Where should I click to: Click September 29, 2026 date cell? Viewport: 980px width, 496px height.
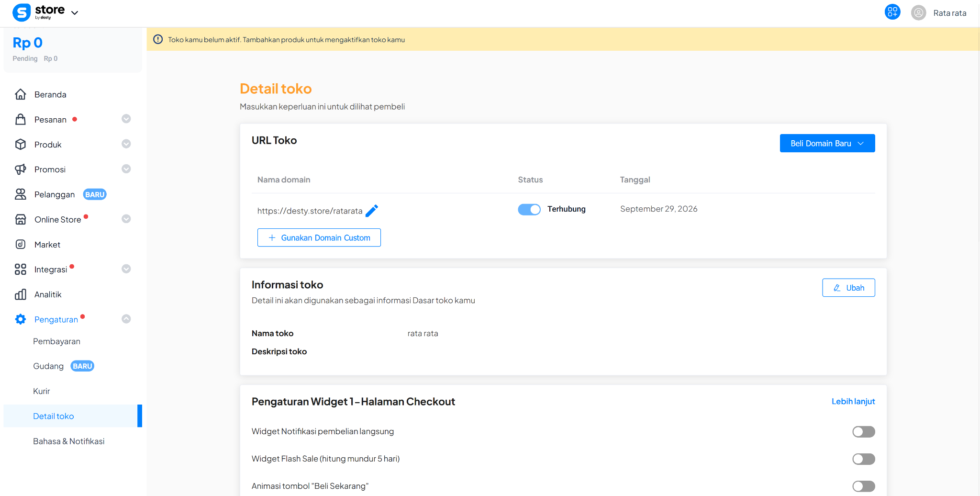pyautogui.click(x=659, y=209)
